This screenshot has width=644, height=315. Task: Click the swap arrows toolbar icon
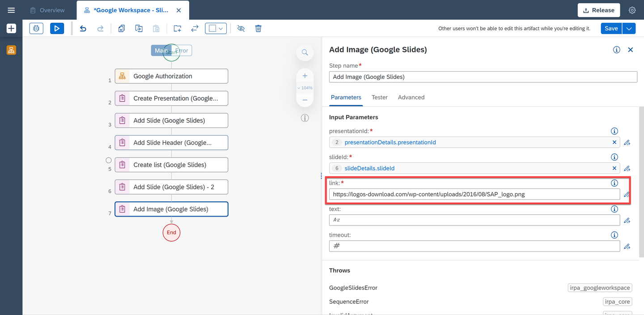[x=195, y=29]
